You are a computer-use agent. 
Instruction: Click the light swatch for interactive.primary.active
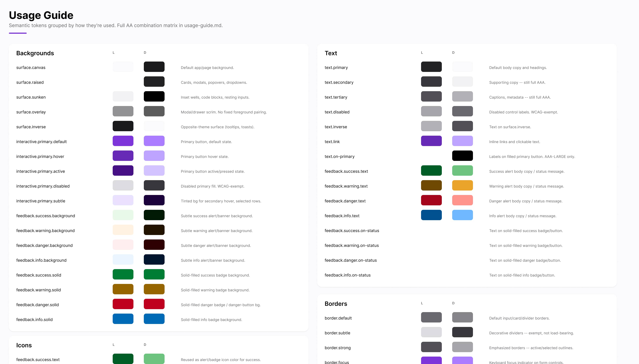pos(123,171)
